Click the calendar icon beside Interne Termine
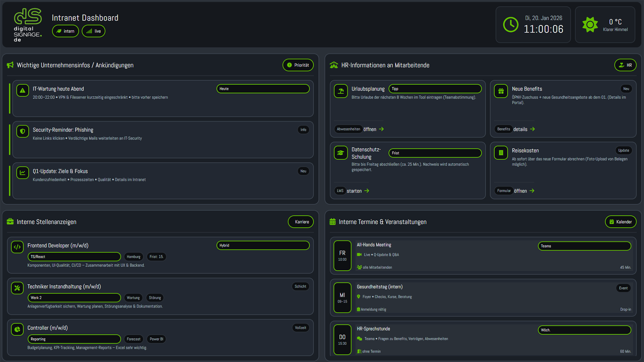This screenshot has width=644, height=362. [x=332, y=222]
